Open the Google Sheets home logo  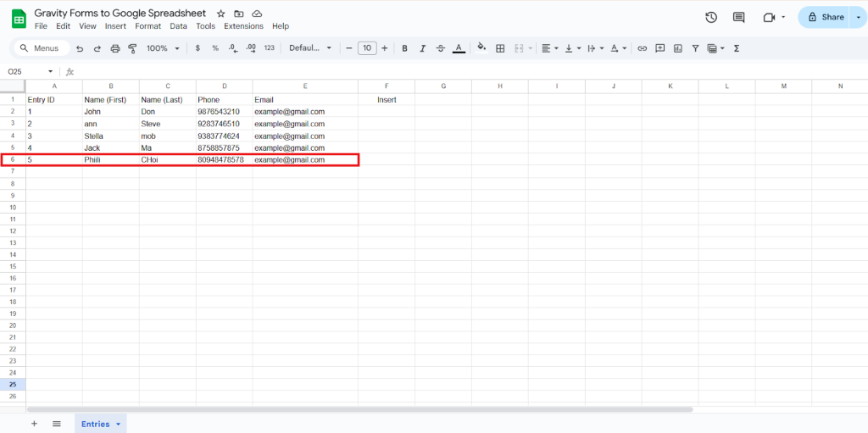coord(19,19)
